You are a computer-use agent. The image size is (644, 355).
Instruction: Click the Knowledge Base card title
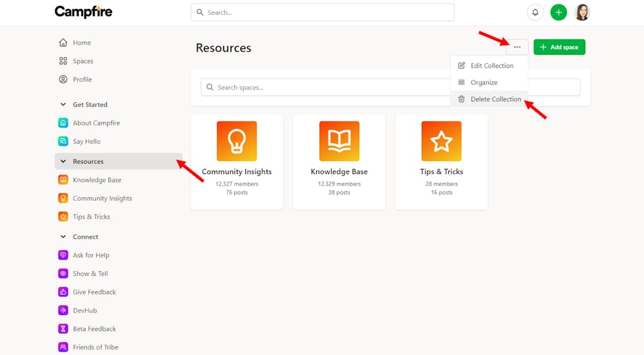point(339,172)
